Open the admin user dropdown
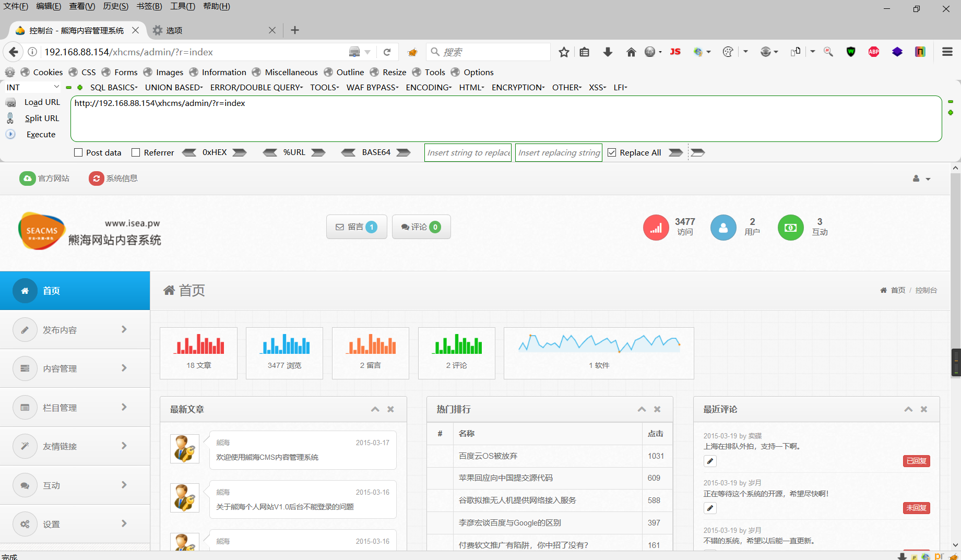 [921, 178]
